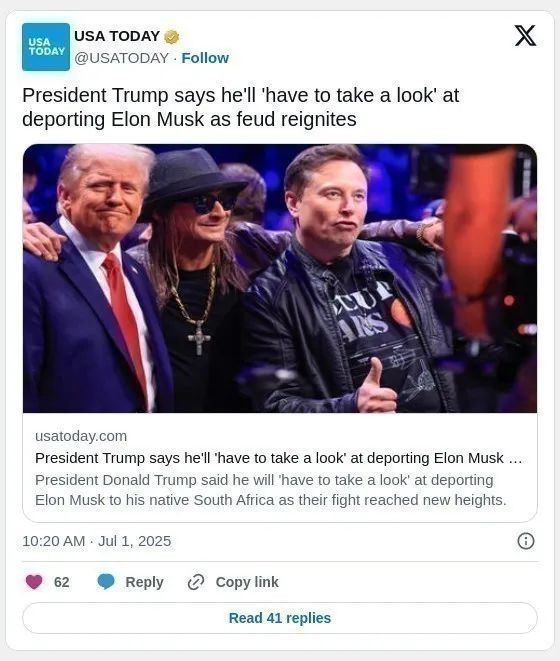Read 41 replies button
Screen dimensions: 560x661
click(280, 618)
